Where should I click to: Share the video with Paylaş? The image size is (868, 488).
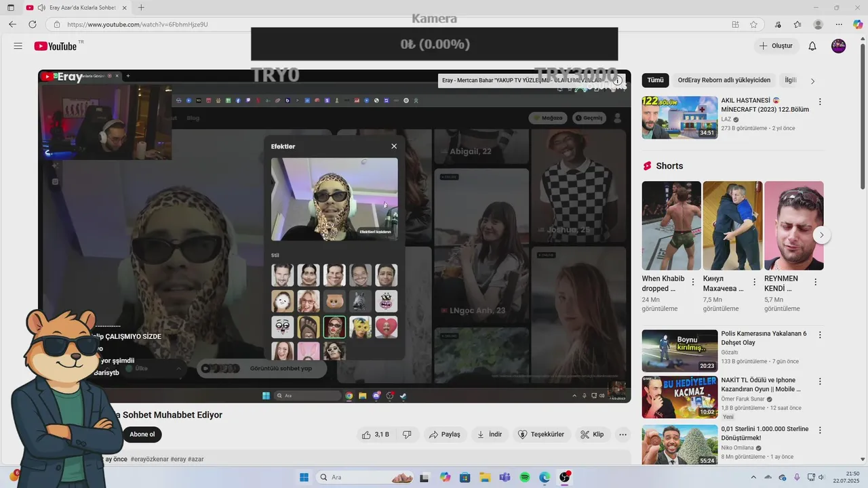444,434
